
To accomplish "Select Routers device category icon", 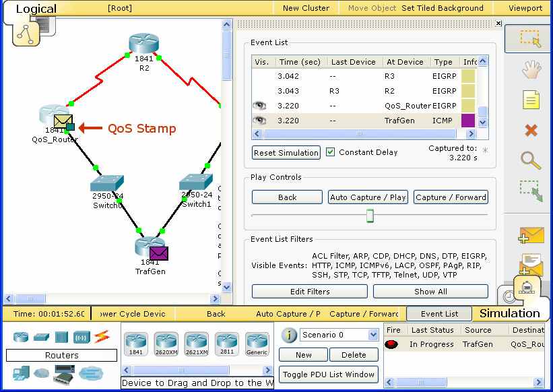I will [21, 337].
